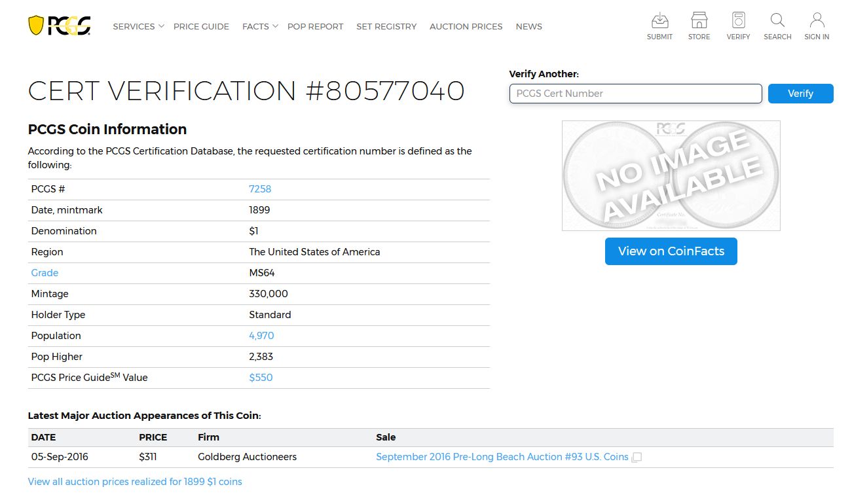Viewport: 852px width, 504px height.
Task: Click the $550 price guide value
Action: [261, 378]
